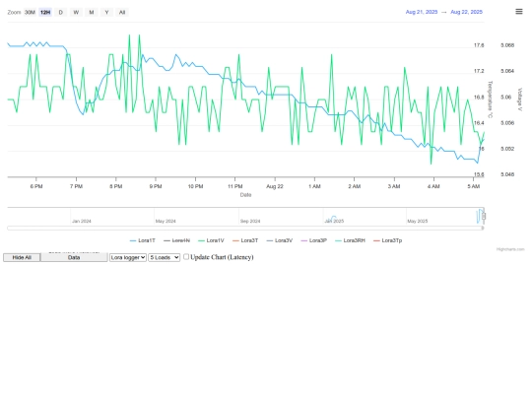Open the Lora logger dropdown
Image resolution: width=532 pixels, height=399 pixels.
tap(127, 257)
